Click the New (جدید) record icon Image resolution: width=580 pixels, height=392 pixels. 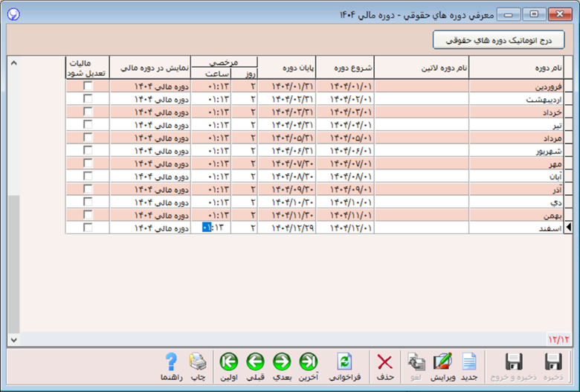coord(468,367)
